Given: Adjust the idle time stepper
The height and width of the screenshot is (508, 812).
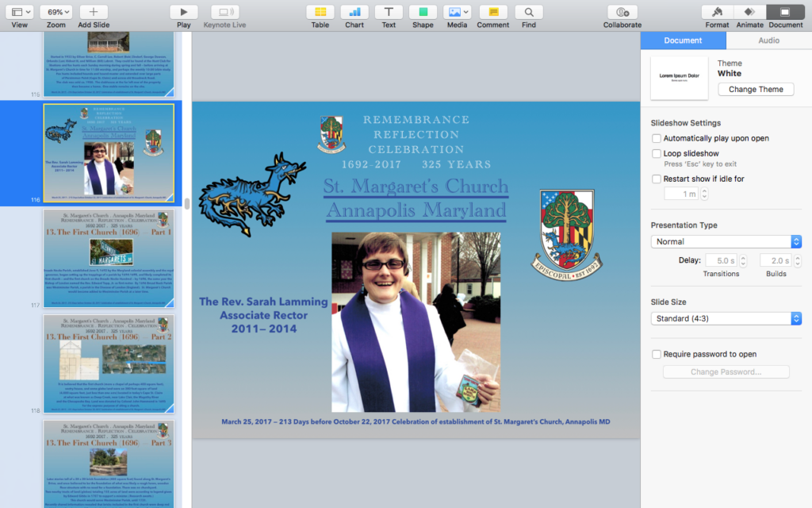Looking at the screenshot, I should pos(704,194).
